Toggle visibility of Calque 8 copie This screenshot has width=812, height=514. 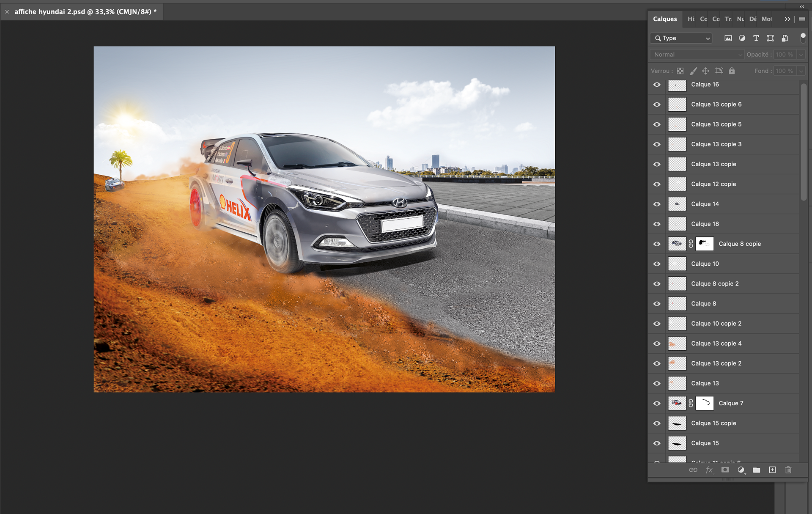point(657,244)
